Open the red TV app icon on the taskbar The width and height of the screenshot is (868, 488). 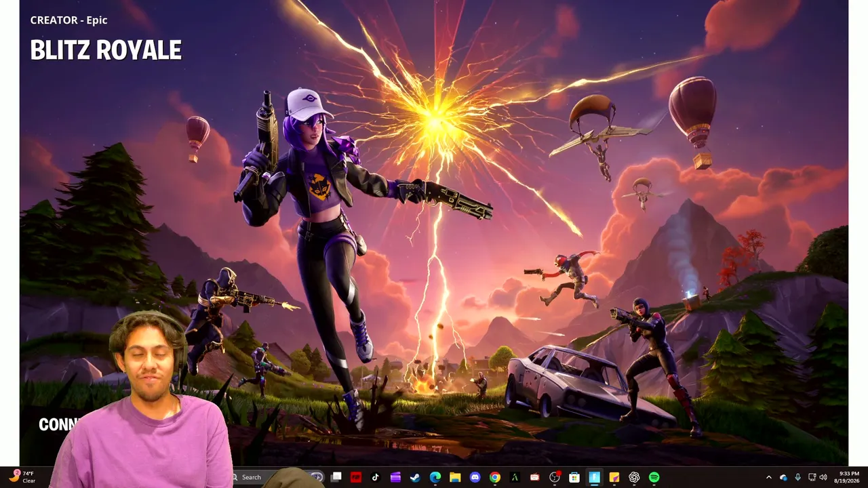point(534,477)
